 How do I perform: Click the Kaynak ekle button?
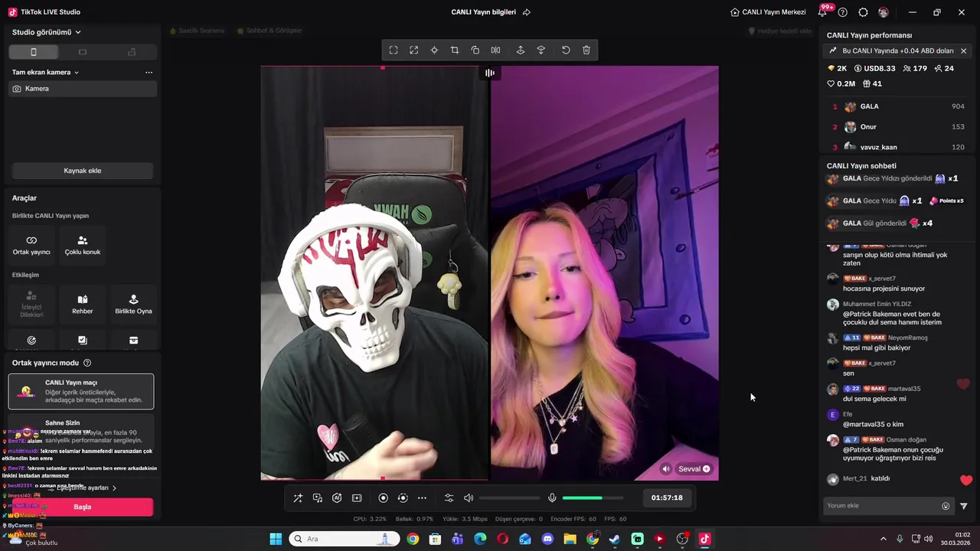click(x=83, y=171)
